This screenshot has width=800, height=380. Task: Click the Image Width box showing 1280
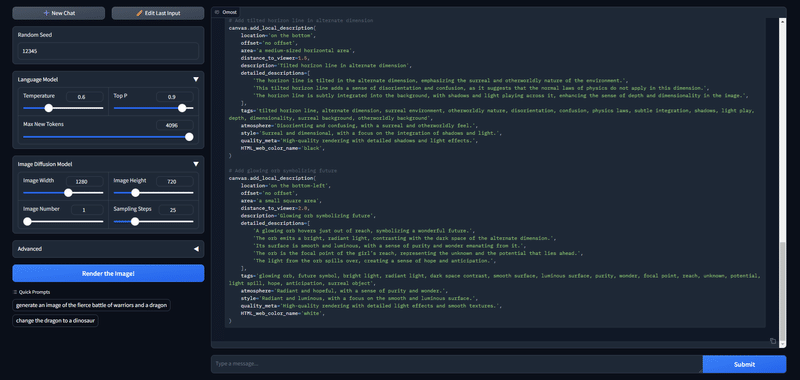click(x=84, y=181)
